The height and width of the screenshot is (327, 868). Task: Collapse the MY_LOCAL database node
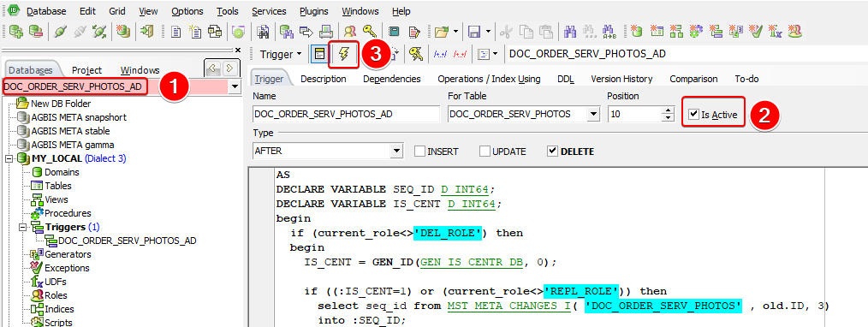pos(9,158)
